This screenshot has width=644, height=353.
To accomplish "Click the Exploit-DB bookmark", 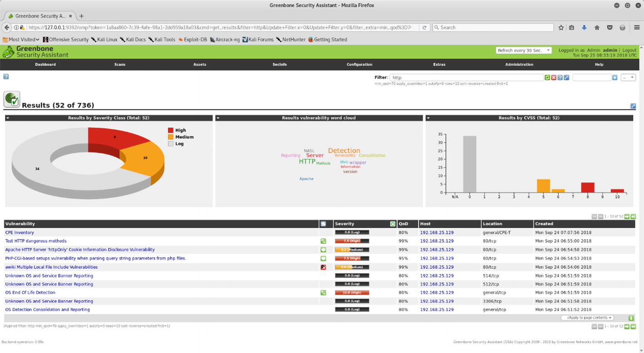I will tap(193, 40).
